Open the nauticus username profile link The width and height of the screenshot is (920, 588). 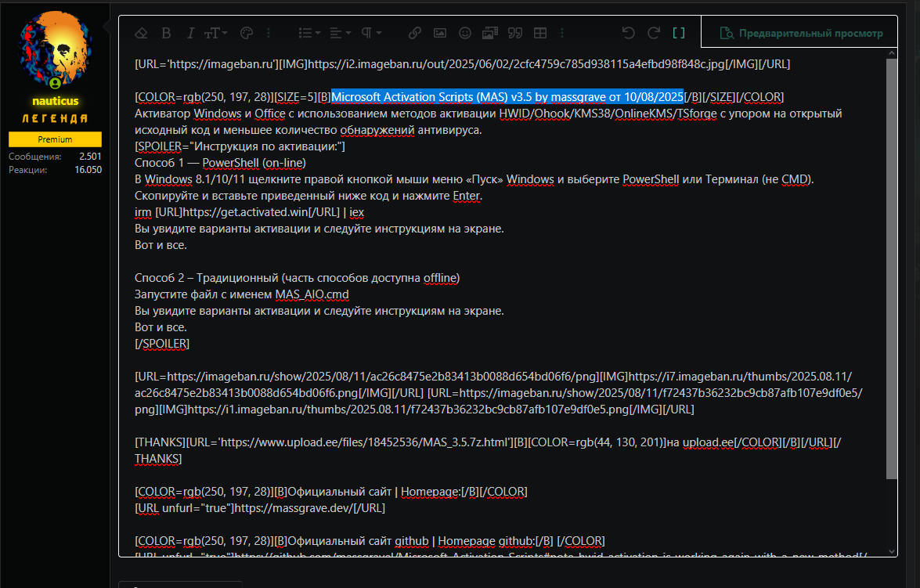tap(55, 102)
